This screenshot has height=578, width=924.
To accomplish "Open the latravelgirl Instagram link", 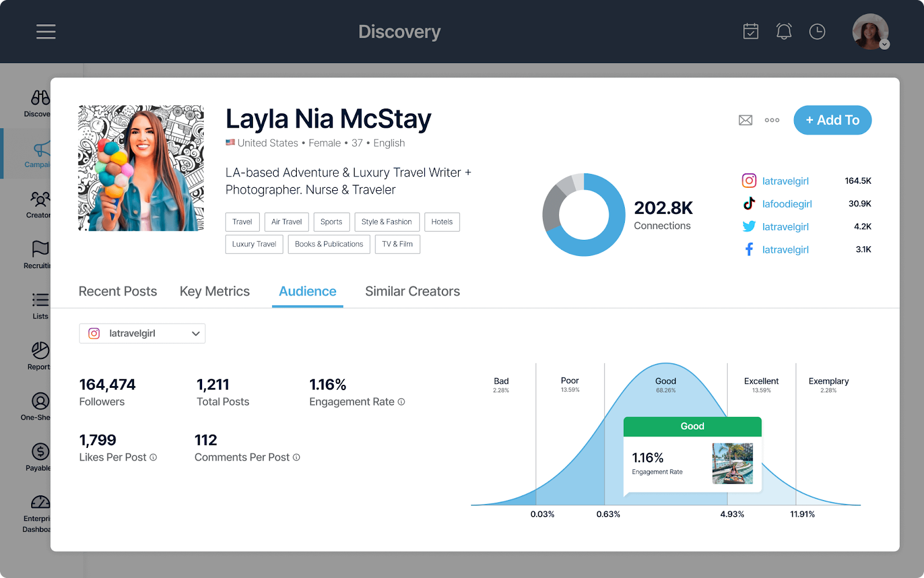I will pyautogui.click(x=784, y=180).
